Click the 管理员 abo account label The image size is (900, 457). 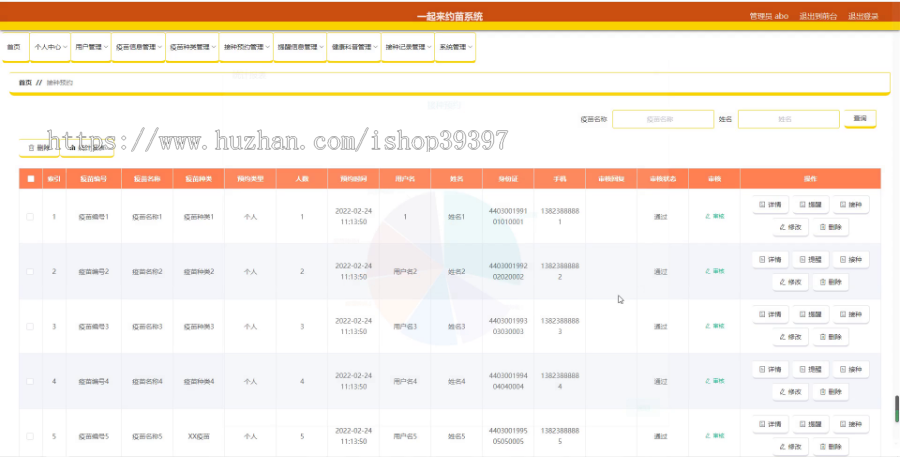tap(769, 16)
